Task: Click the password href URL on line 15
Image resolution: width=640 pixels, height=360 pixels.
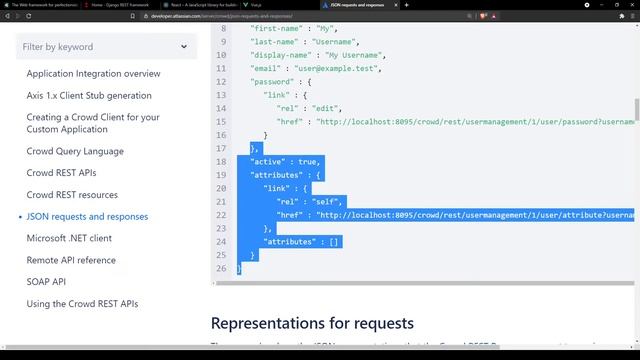Action: 475,122
